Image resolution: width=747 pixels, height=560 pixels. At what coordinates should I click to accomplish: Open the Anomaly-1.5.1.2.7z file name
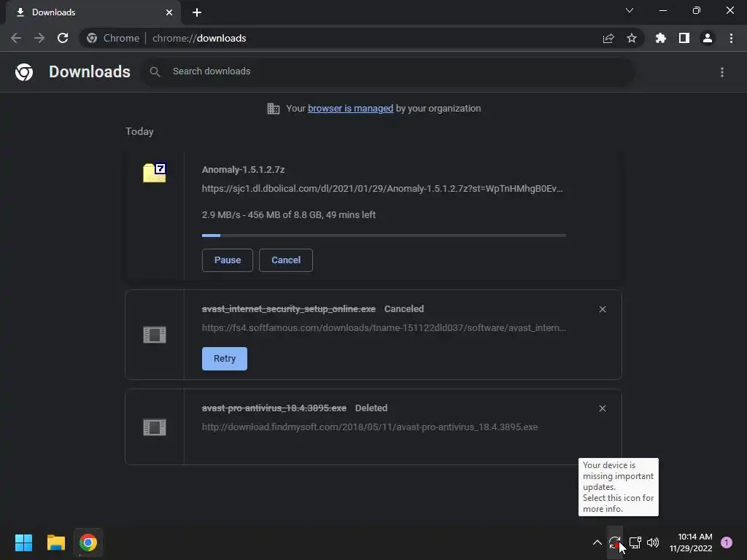[x=243, y=169]
